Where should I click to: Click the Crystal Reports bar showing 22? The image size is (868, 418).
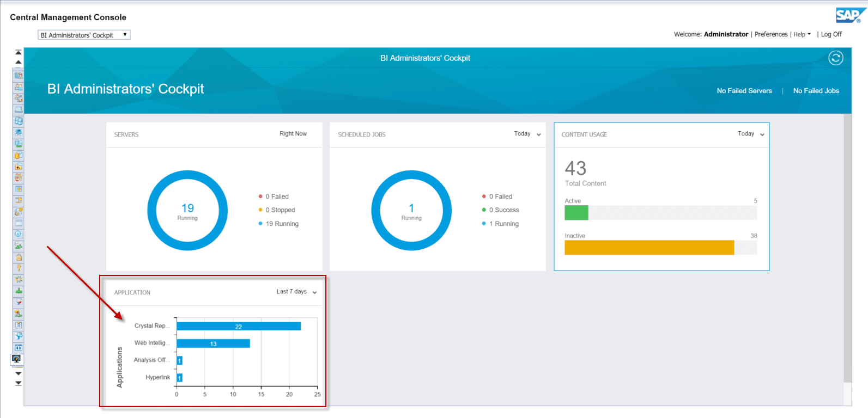point(239,326)
